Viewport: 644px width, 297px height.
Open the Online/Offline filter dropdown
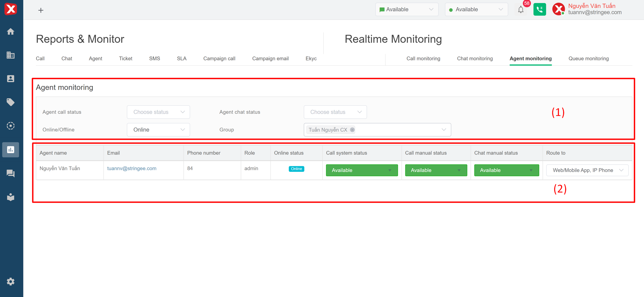coord(158,130)
